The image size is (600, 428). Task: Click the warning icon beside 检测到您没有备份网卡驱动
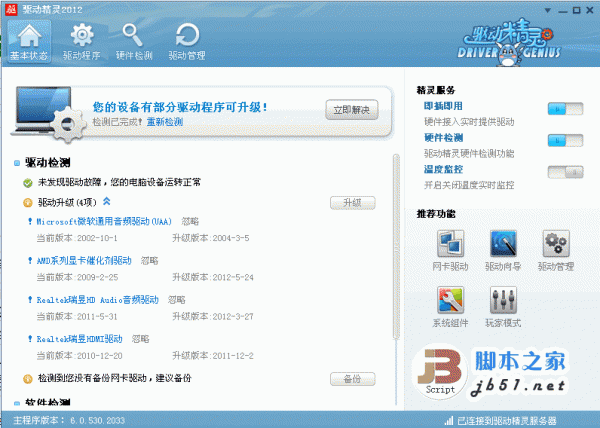point(28,379)
